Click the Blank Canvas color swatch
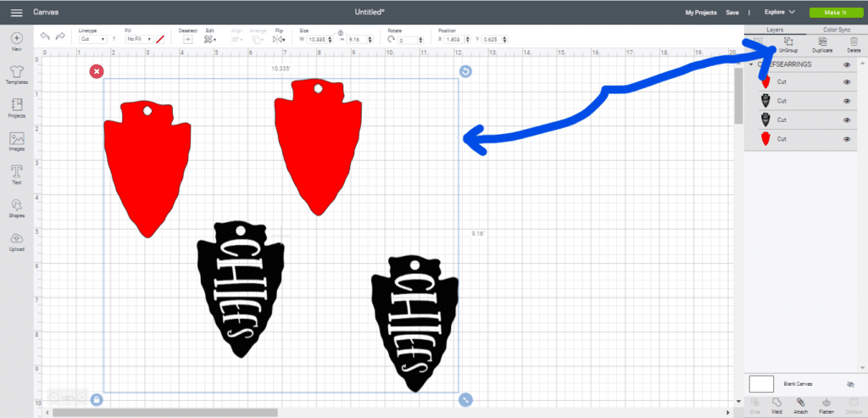The height and width of the screenshot is (418, 868). coord(761,384)
